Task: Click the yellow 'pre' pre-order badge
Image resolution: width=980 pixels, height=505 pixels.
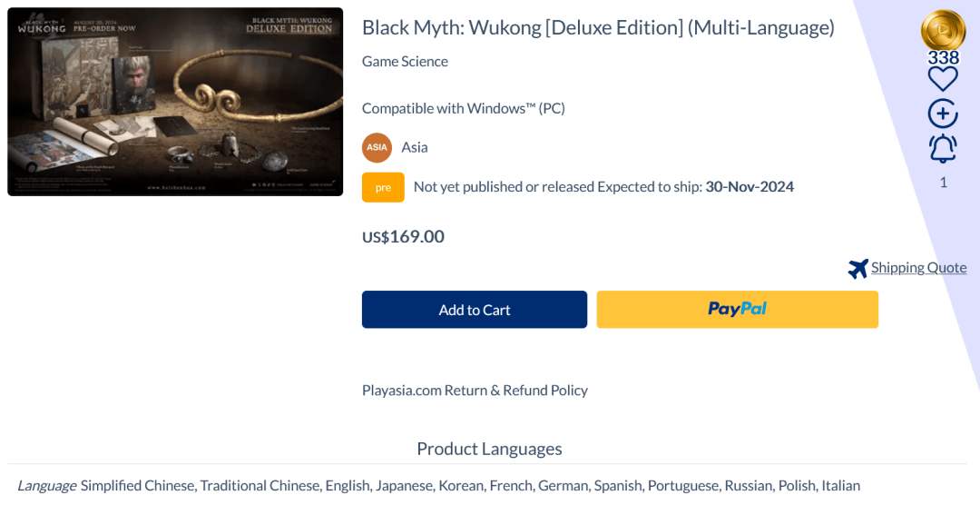Action: coord(383,187)
